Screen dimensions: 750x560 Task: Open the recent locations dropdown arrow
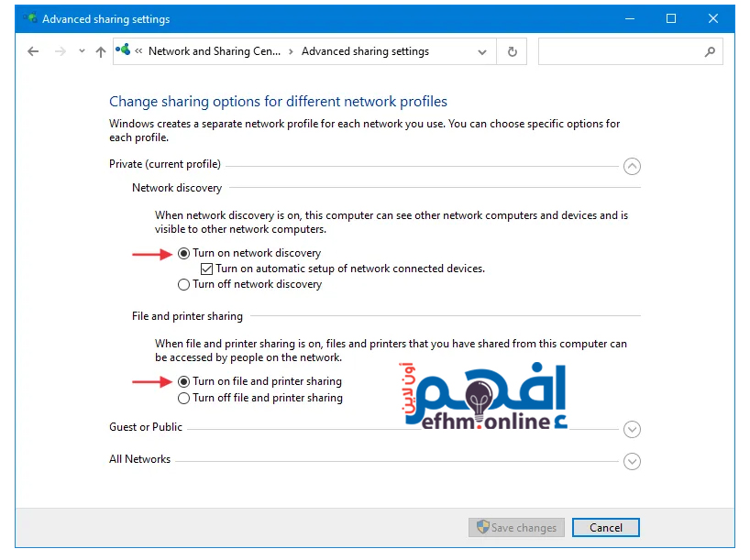click(x=82, y=50)
